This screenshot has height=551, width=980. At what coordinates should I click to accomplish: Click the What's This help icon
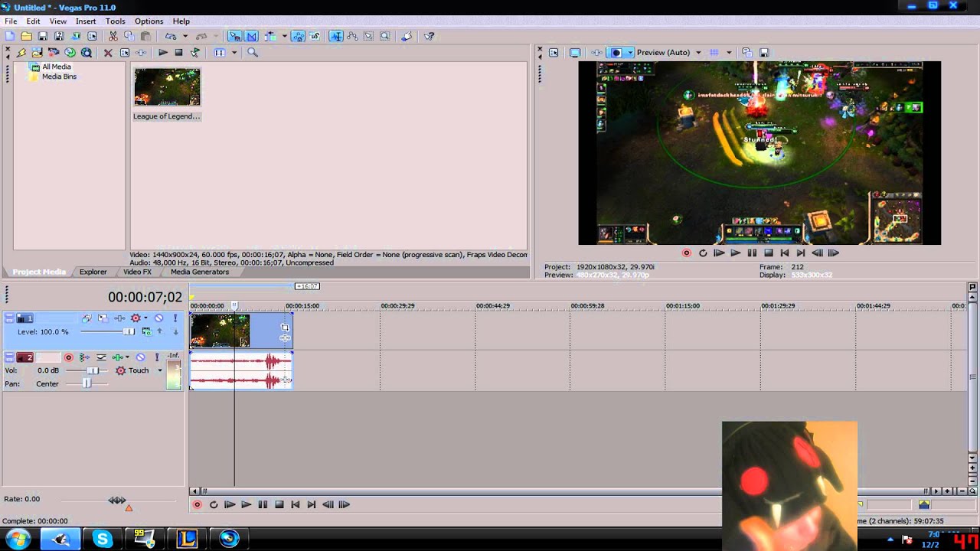[430, 36]
